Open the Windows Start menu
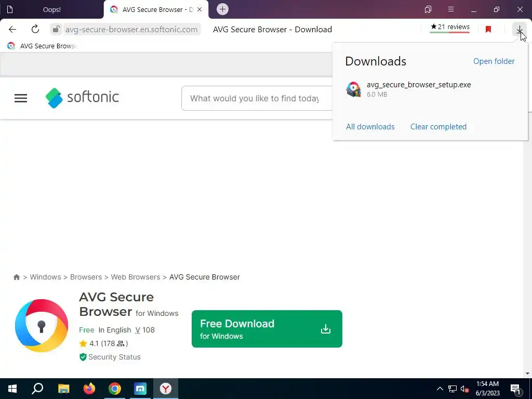This screenshot has width=532, height=399. coord(12,389)
